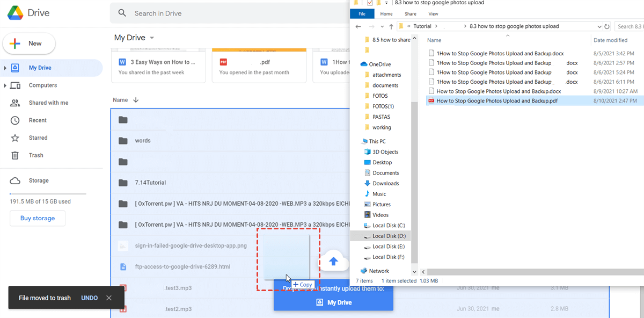Expand the My Drive tree arrow
This screenshot has width=644, height=318.
pos(5,68)
